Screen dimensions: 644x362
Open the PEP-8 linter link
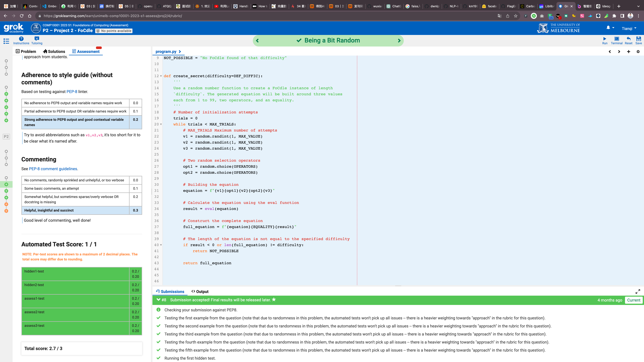point(72,92)
